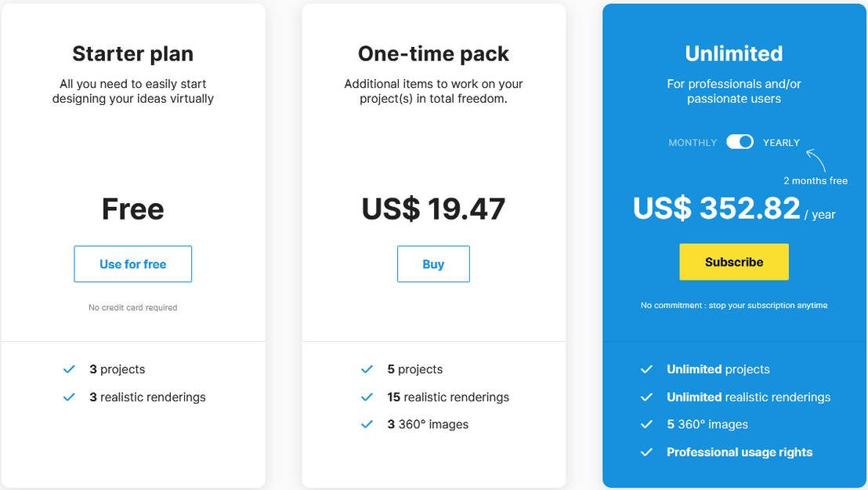Click the checkmark beside 3 realistic renderings
This screenshot has width=868, height=490.
point(69,397)
